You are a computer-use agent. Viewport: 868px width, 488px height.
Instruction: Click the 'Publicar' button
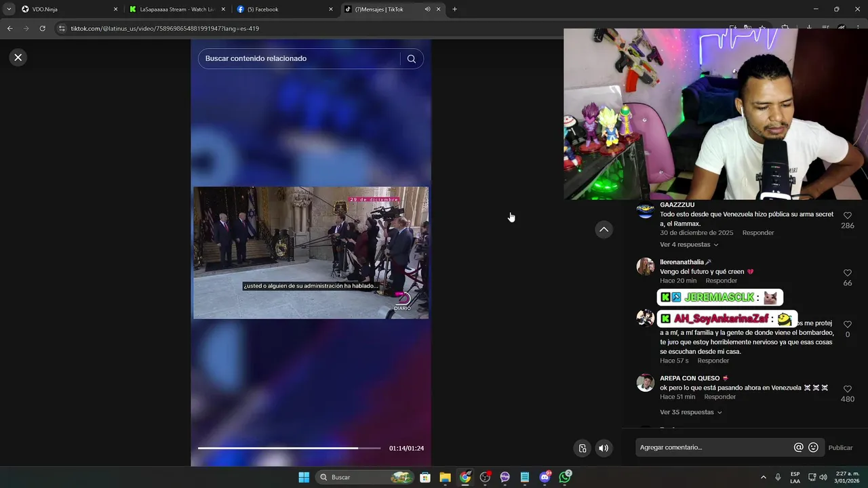(x=840, y=448)
